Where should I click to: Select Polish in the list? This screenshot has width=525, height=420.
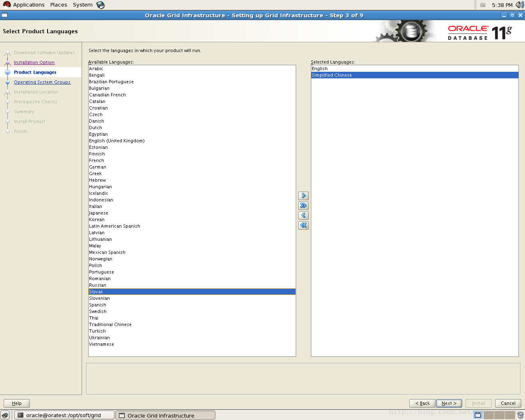pyautogui.click(x=192, y=265)
